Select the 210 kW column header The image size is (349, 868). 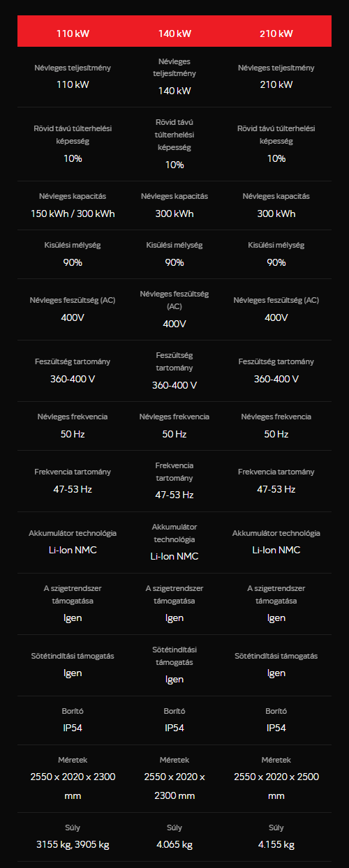click(x=276, y=33)
